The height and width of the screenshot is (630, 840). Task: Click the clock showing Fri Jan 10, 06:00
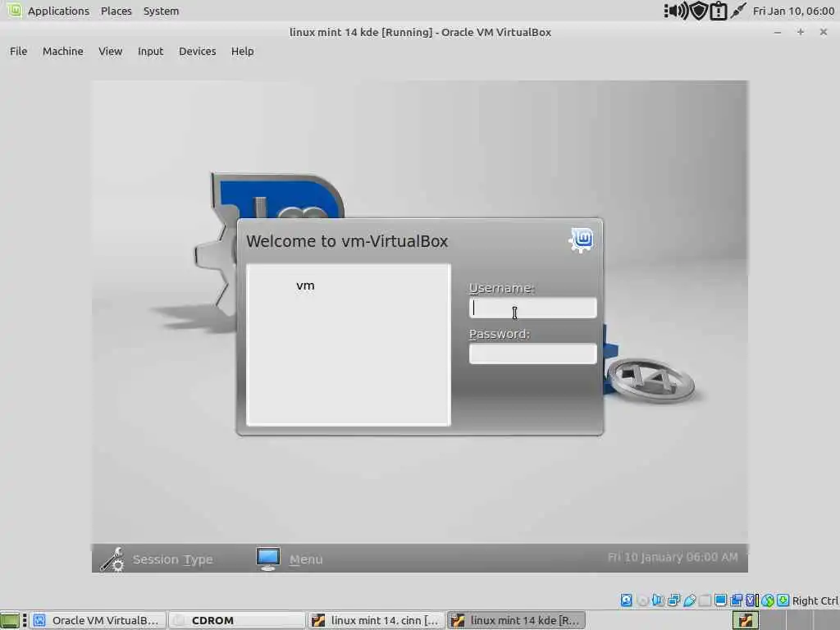click(x=793, y=11)
